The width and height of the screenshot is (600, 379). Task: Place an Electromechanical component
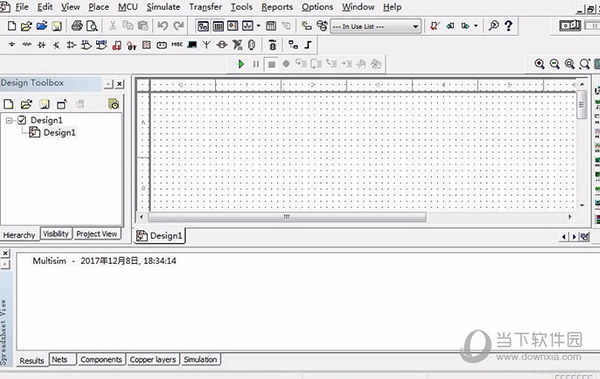[x=222, y=45]
